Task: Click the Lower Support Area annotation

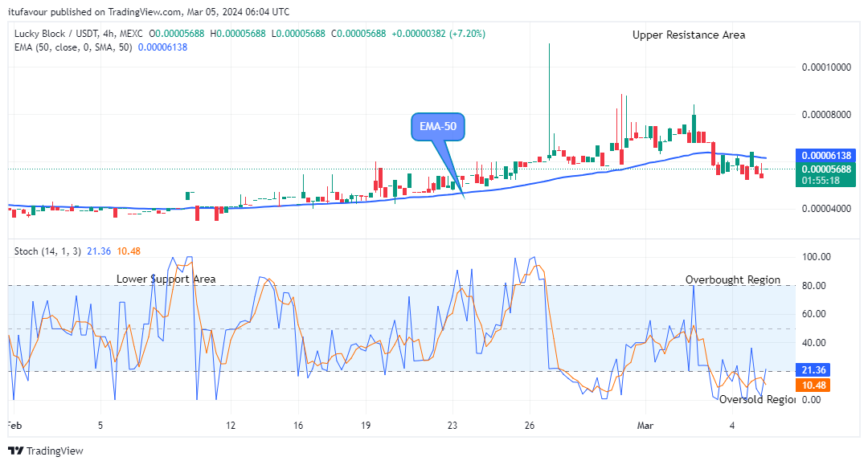Action: coord(166,279)
